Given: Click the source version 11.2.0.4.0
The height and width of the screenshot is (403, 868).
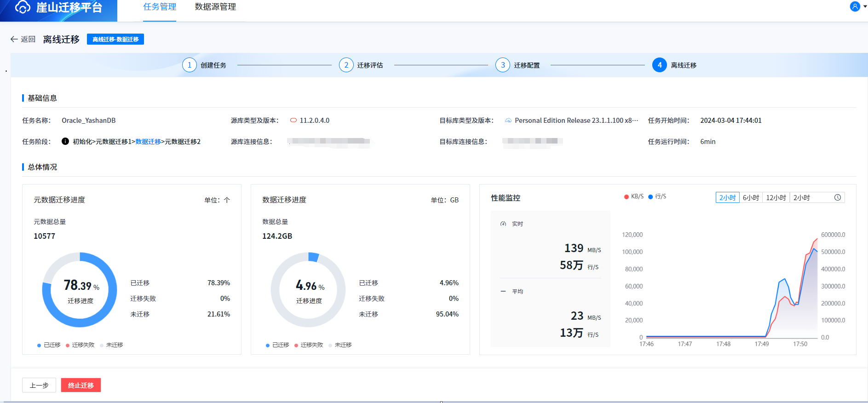Looking at the screenshot, I should tap(315, 121).
